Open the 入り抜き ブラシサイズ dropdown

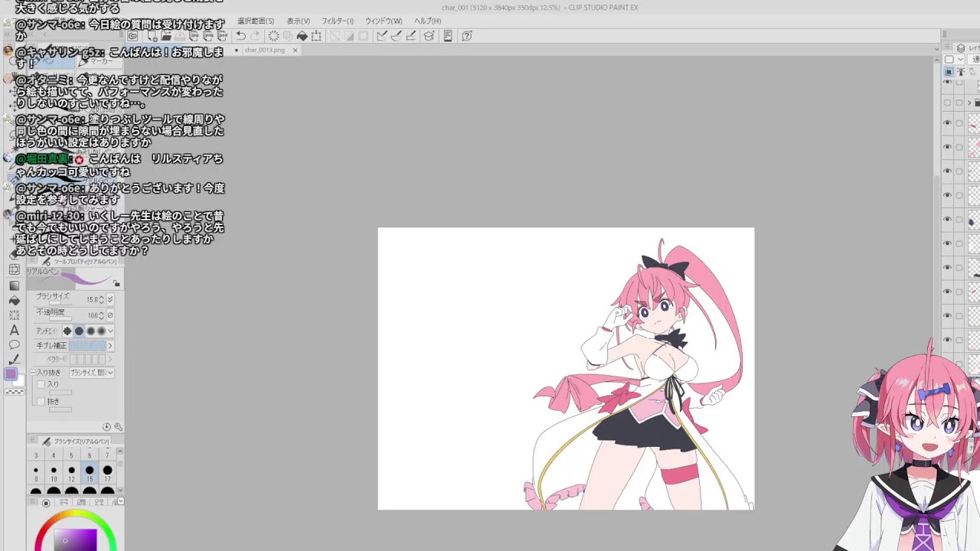[x=92, y=373]
